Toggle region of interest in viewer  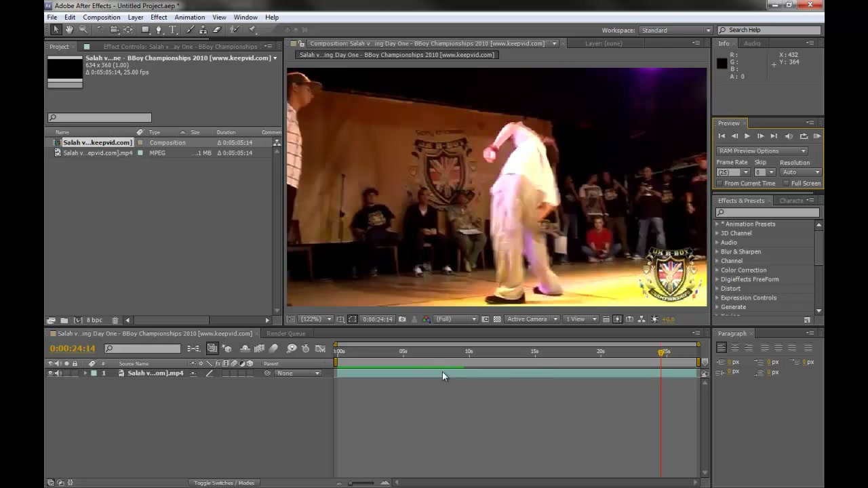coord(485,319)
